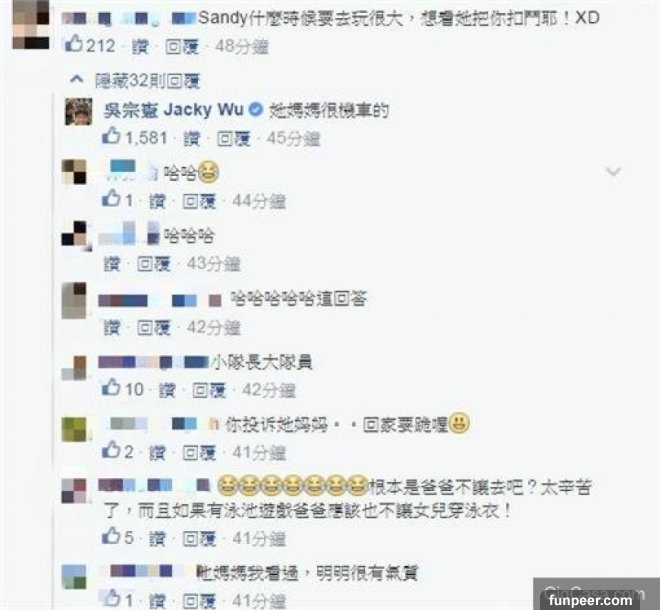The width and height of the screenshot is (660, 610).
Task: Reply to Jacky Wu's comment via 回覆
Action: point(234,139)
